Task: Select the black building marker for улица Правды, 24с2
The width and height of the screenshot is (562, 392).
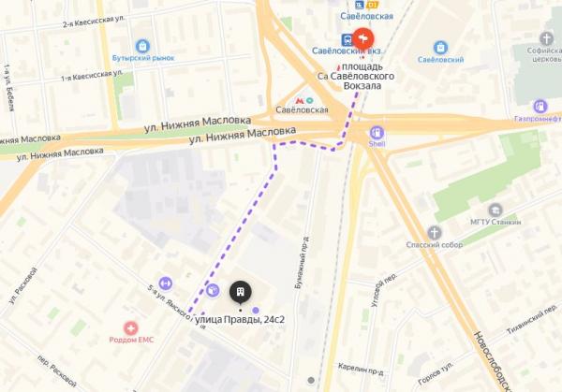Action: [240, 293]
